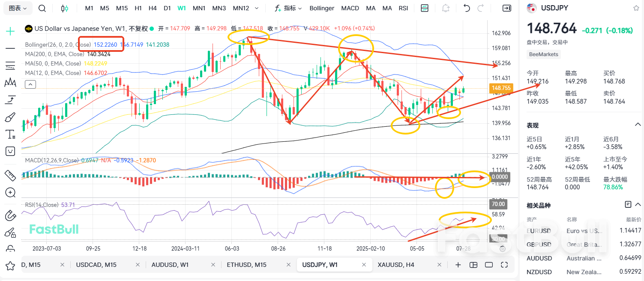This screenshot has width=644, height=281.
Task: Switch to the XAUUSD H4 tab
Action: [x=396, y=265]
